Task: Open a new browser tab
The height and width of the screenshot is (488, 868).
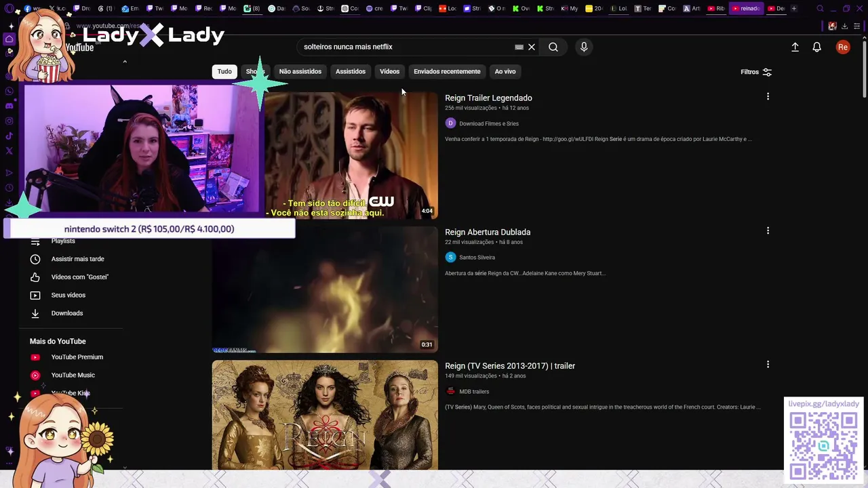Action: click(794, 9)
